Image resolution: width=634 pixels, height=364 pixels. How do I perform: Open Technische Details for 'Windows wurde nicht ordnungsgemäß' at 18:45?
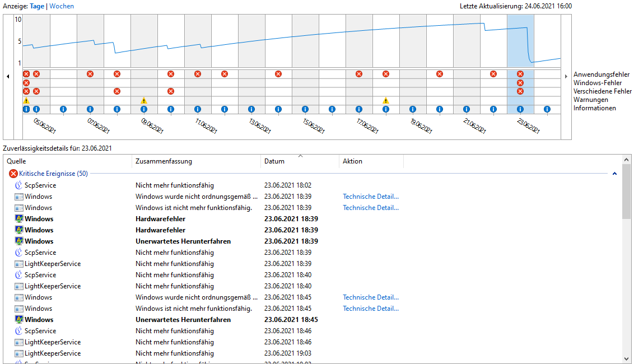click(x=371, y=297)
